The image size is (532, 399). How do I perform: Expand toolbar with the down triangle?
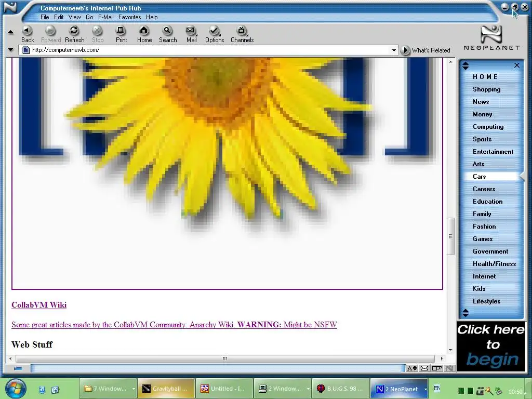pos(11,49)
